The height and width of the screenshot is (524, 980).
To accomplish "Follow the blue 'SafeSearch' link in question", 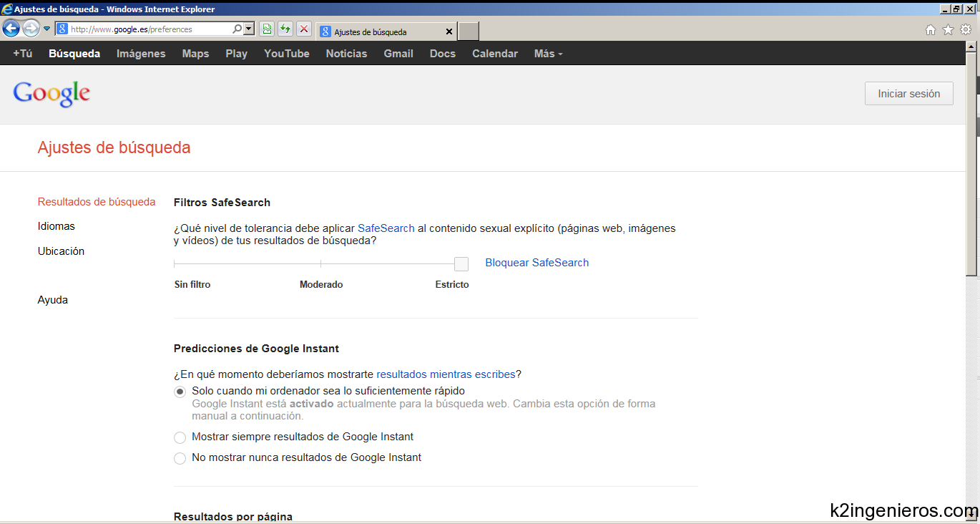I will point(386,228).
